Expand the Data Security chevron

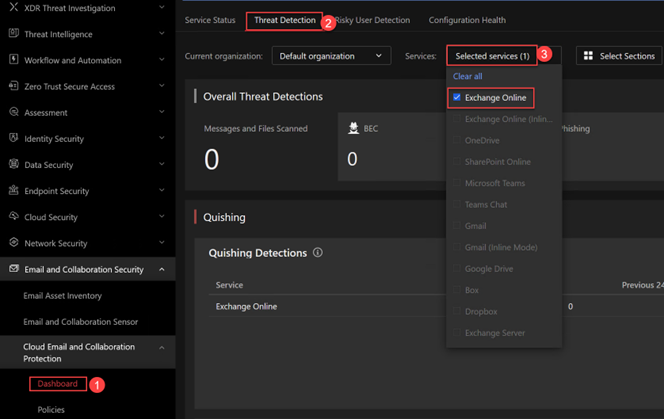(162, 164)
